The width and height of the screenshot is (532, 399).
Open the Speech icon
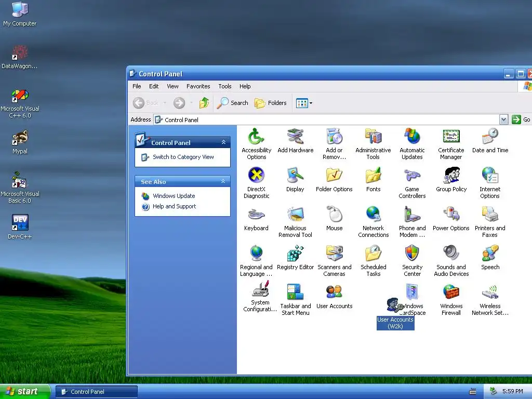[x=490, y=258]
